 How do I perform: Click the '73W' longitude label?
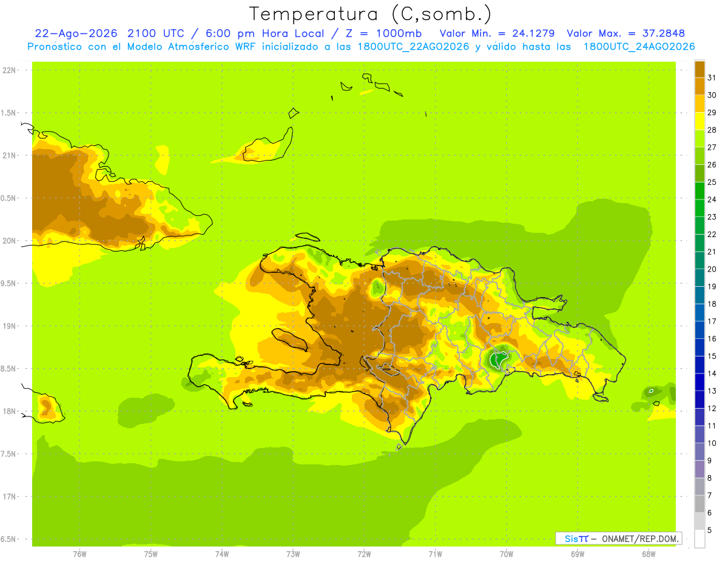tap(293, 554)
